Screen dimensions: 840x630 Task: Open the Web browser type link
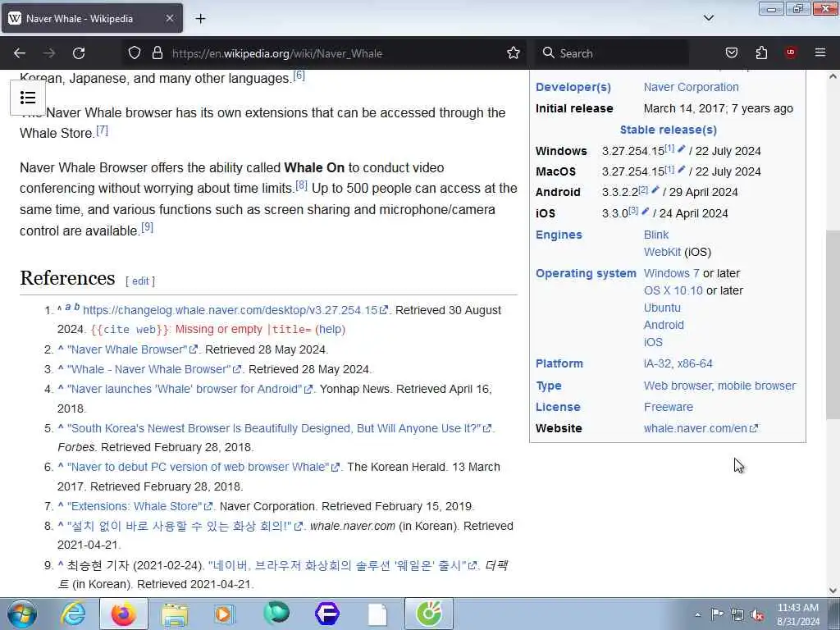pos(677,386)
